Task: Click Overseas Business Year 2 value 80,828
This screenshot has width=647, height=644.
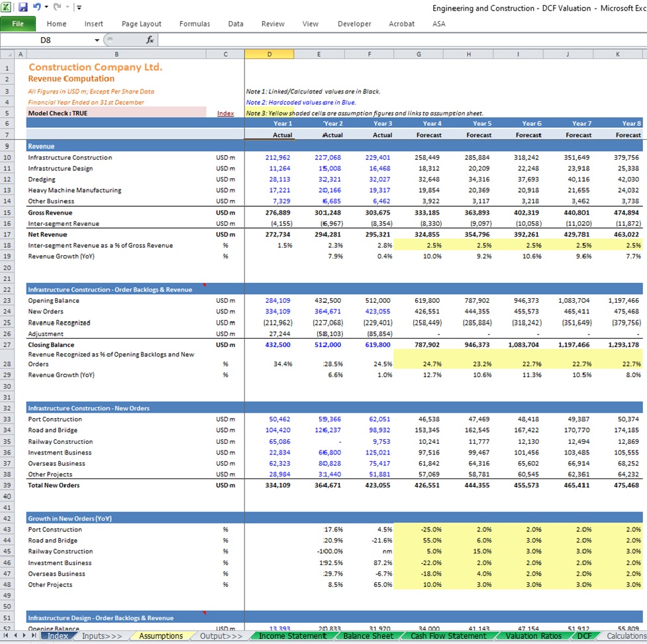Action: 329,464
